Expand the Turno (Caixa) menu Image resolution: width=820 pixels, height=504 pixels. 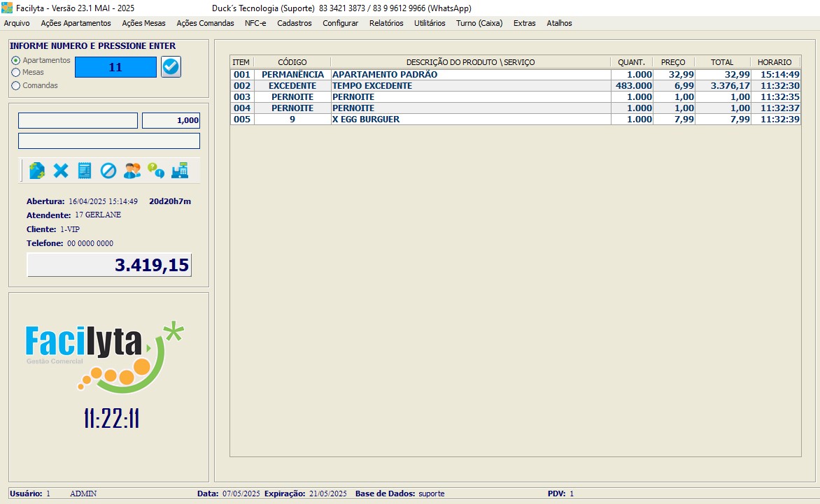click(x=479, y=23)
